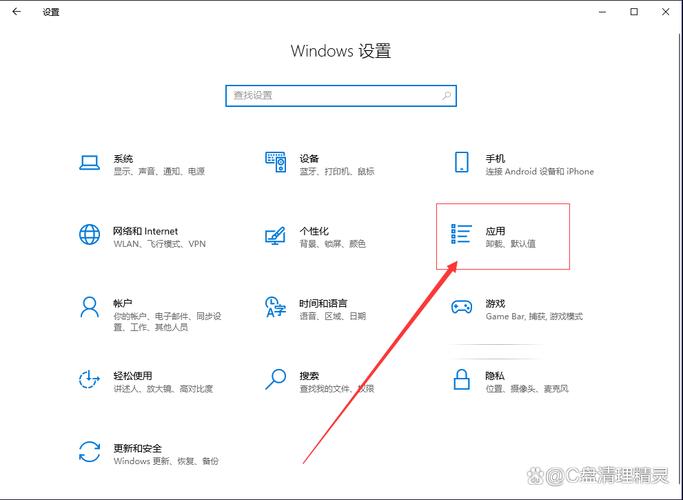Open 时间和语言 settings label

pos(323,303)
